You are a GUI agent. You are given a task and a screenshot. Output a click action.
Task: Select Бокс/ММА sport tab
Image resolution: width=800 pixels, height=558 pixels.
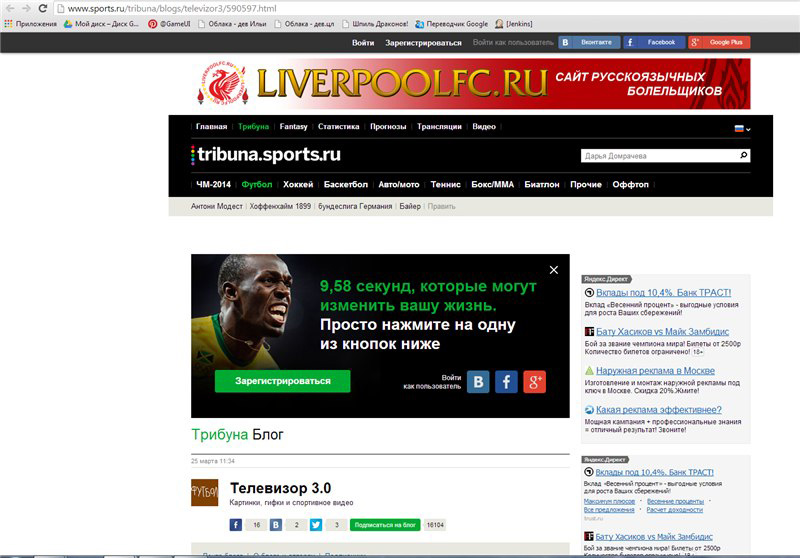tap(492, 185)
